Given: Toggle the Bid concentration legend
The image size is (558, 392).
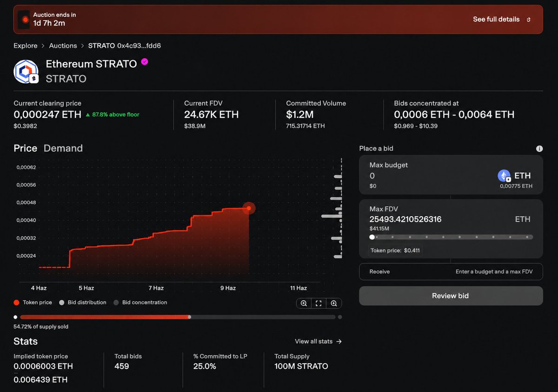Looking at the screenshot, I should click(x=140, y=302).
